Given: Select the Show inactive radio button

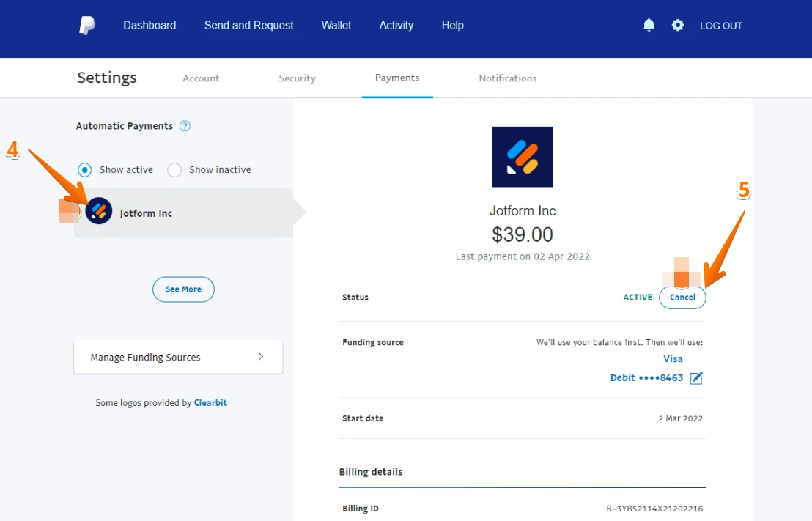Looking at the screenshot, I should coord(174,169).
